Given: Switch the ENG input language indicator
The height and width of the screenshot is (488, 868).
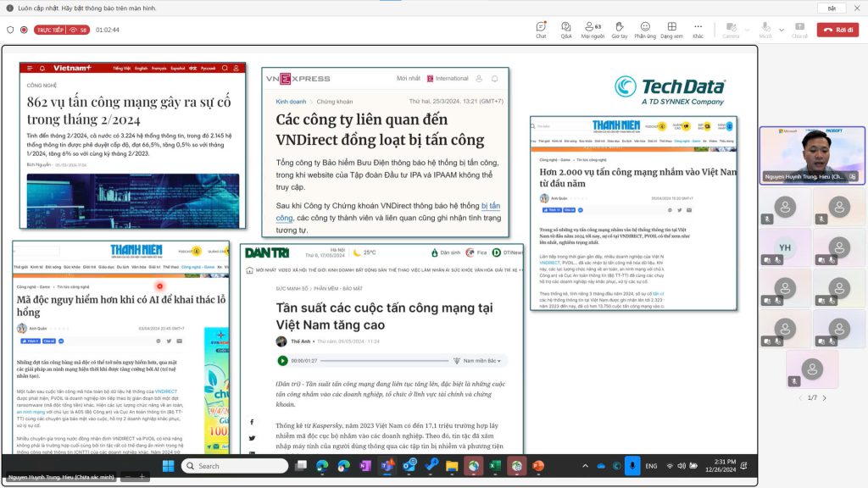Looking at the screenshot, I should pyautogui.click(x=652, y=466).
